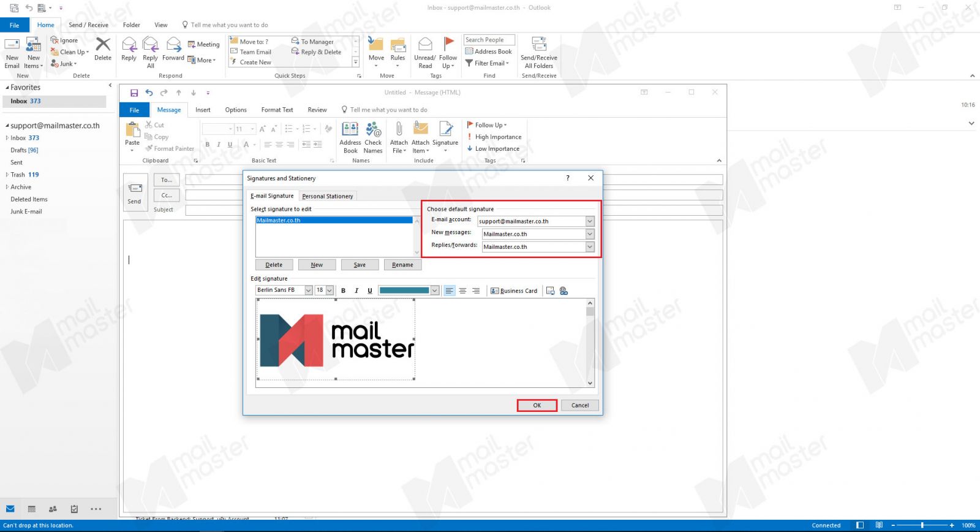Click To... recipient button

pos(167,180)
